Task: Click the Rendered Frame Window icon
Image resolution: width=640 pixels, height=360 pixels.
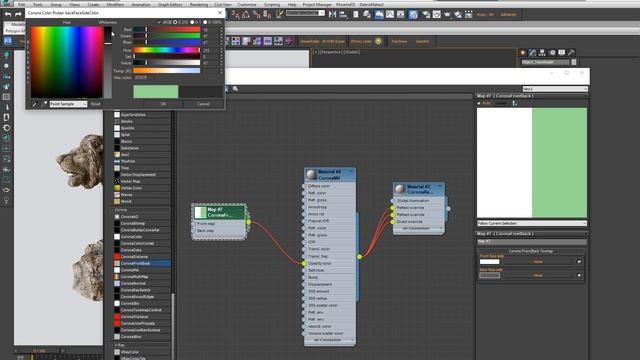Action: click(x=437, y=14)
